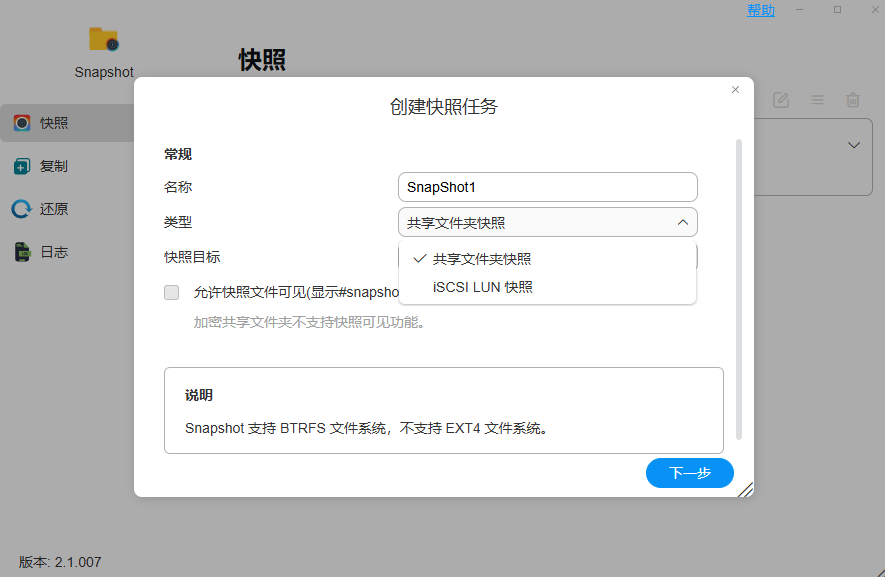
Task: Click the trash delete icon in toolbar
Action: coord(853,100)
